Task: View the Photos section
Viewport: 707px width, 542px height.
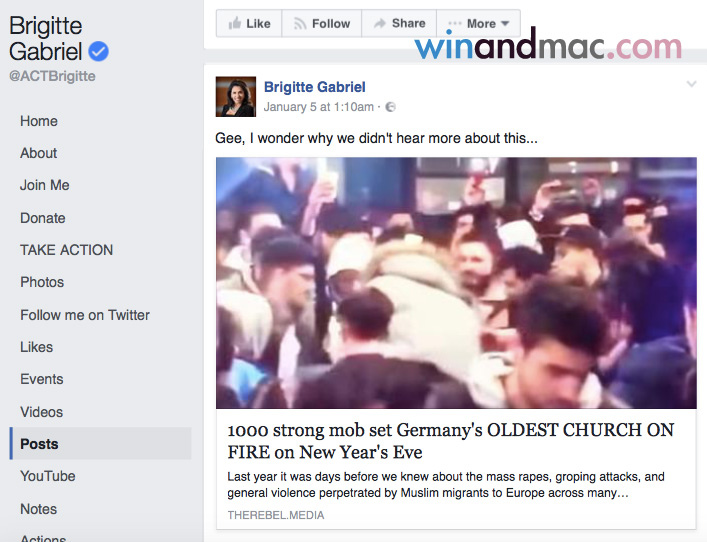Action: coord(42,282)
